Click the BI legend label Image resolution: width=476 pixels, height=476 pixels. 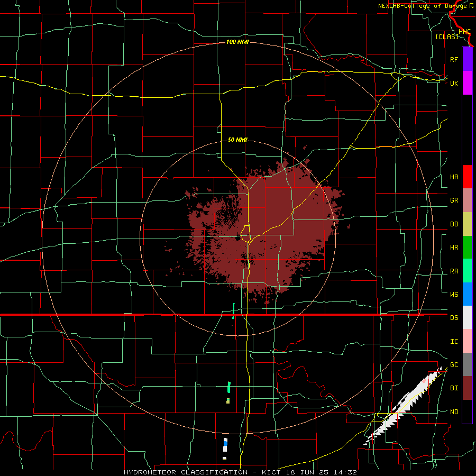(454, 388)
